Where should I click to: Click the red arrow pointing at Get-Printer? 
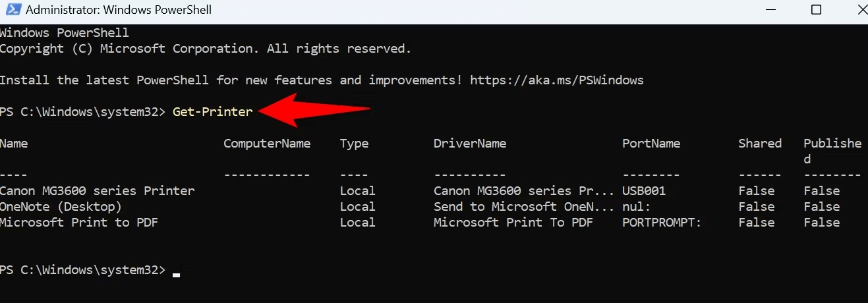click(314, 110)
